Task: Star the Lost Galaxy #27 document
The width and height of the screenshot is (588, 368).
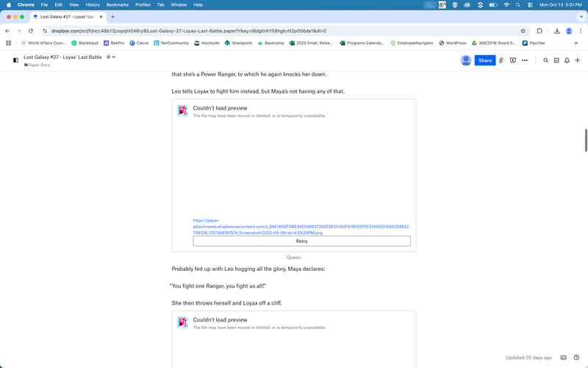Action: pyautogui.click(x=108, y=57)
